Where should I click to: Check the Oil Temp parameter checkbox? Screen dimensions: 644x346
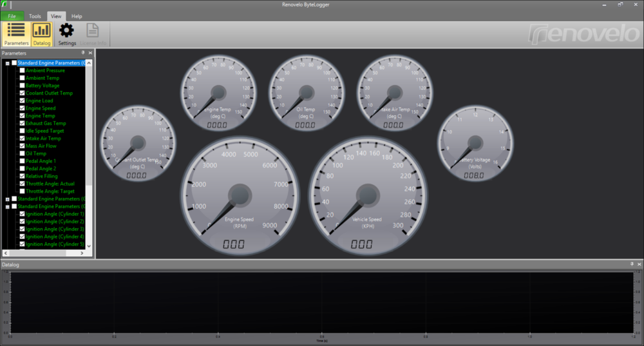(22, 153)
